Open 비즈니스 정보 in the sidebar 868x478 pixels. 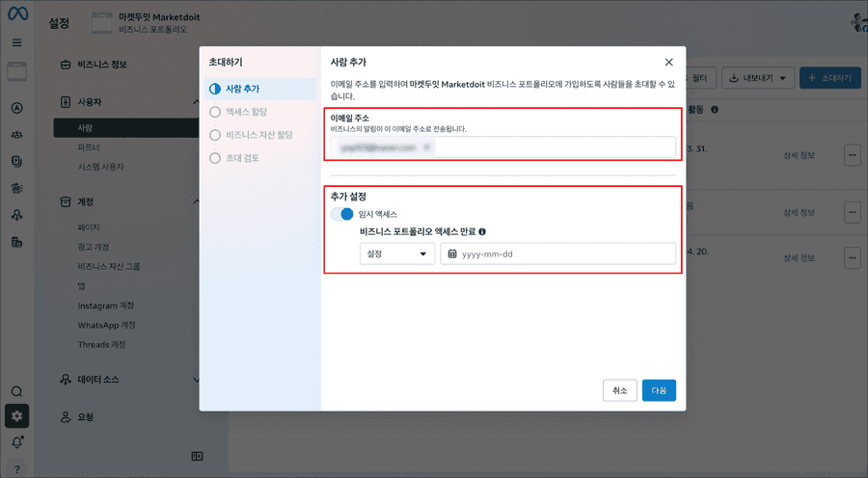pyautogui.click(x=102, y=65)
